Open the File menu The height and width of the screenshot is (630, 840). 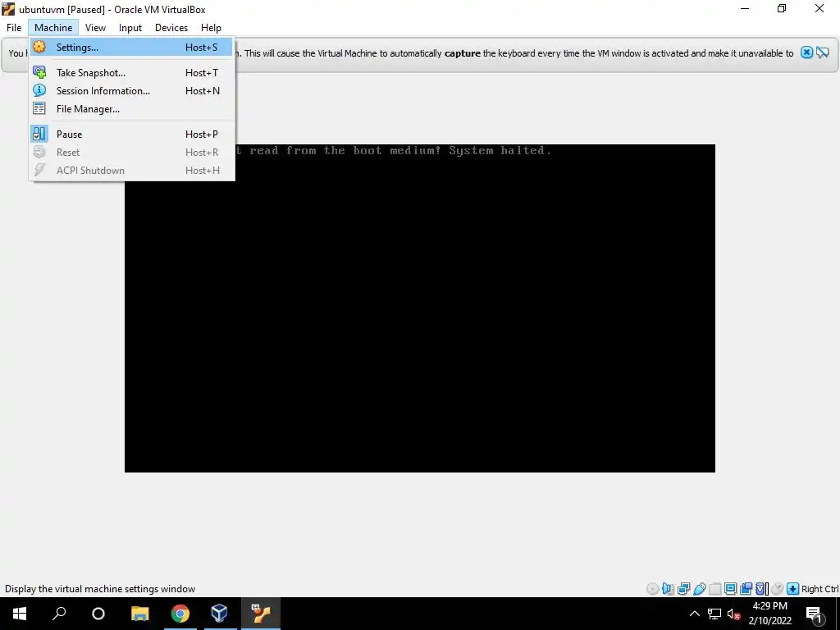pos(14,27)
